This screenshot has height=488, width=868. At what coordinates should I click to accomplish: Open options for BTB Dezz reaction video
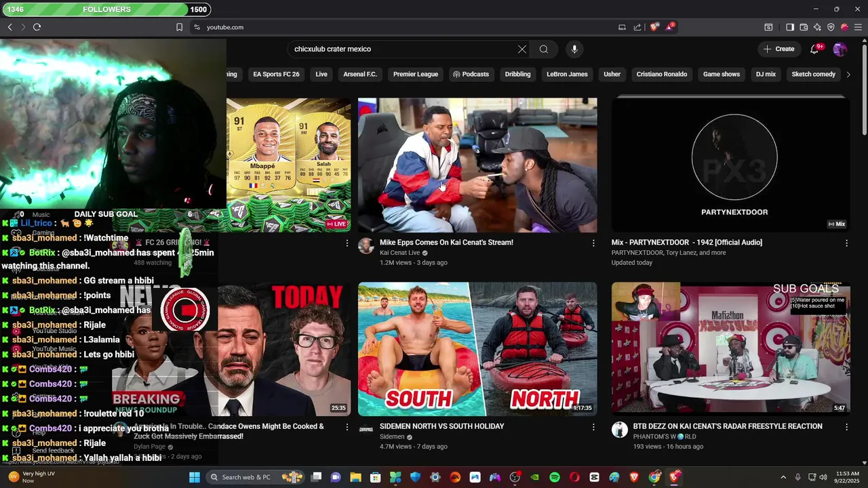click(846, 427)
